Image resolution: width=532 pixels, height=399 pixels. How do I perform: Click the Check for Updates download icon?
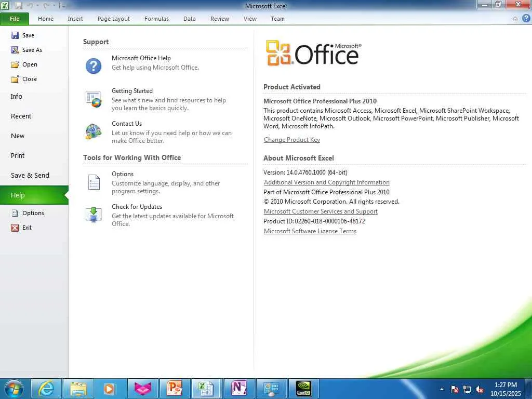[x=94, y=215]
